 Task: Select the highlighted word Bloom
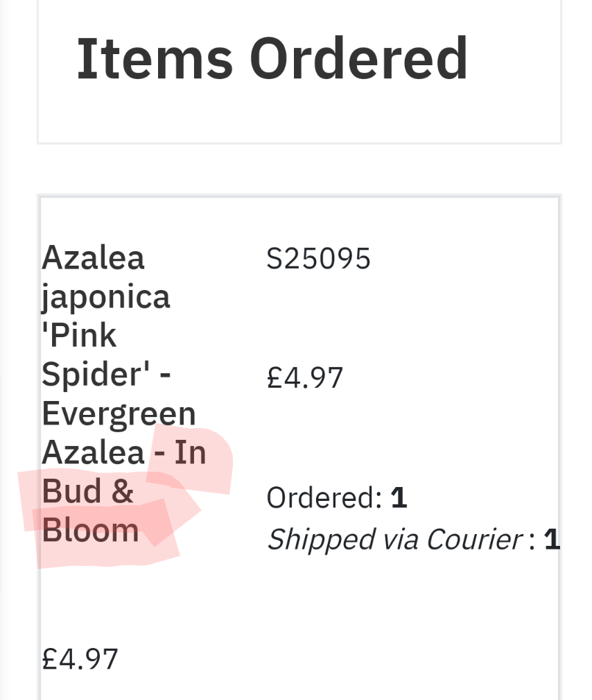point(90,531)
